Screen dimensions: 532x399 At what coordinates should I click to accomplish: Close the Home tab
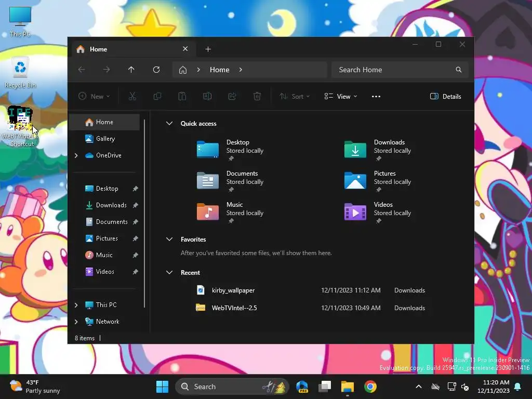(185, 49)
